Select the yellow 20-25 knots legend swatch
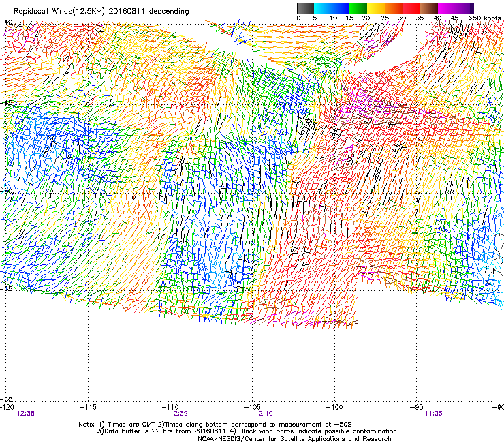504x443 pixels. [x=376, y=8]
